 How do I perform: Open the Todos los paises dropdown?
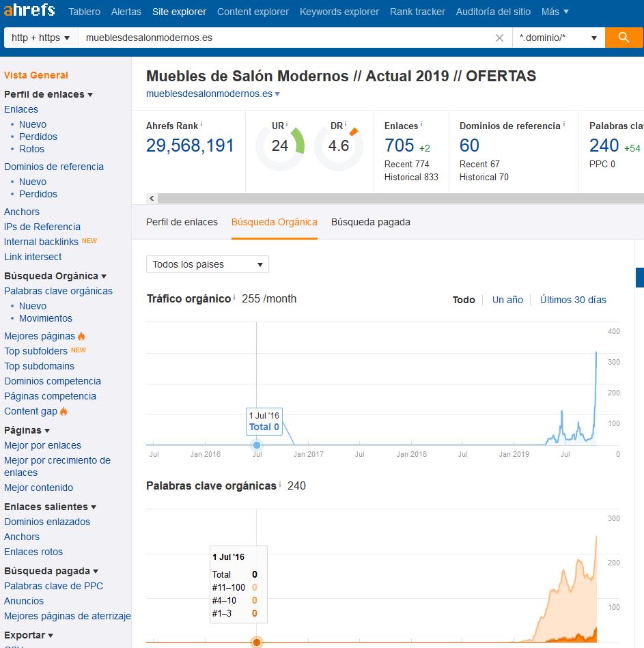(208, 264)
